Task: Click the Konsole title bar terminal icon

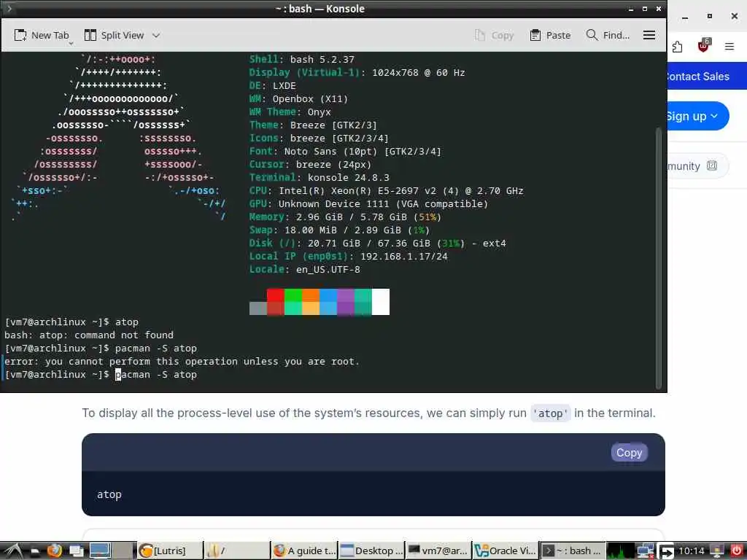Action: (x=8, y=8)
